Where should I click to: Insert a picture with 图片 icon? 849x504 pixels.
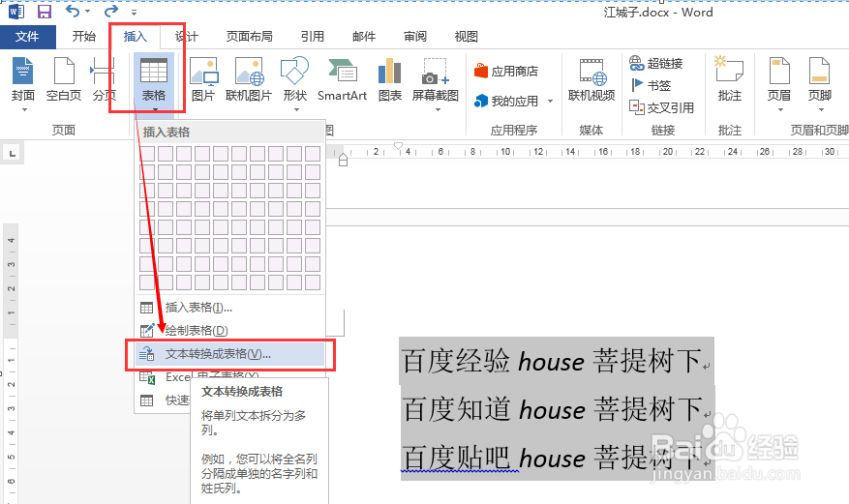click(203, 72)
